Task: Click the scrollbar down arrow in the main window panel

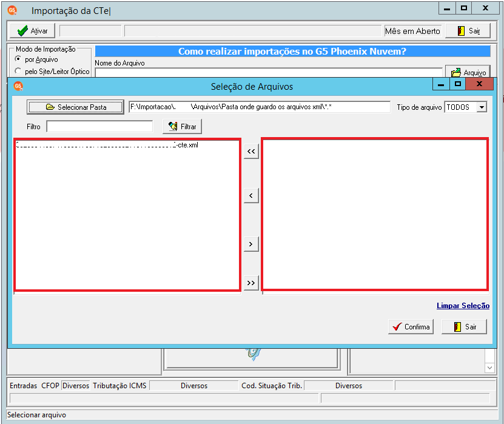Action: click(x=489, y=368)
